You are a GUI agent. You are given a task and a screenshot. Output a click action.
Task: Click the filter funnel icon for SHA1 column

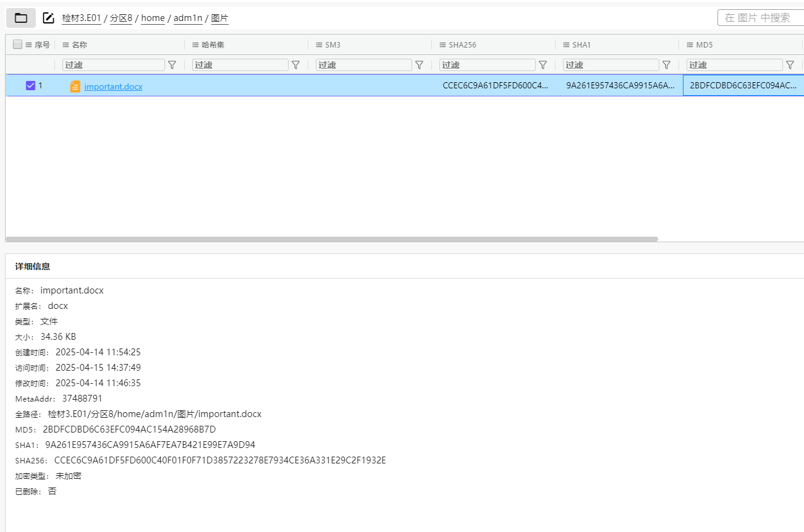pos(666,65)
